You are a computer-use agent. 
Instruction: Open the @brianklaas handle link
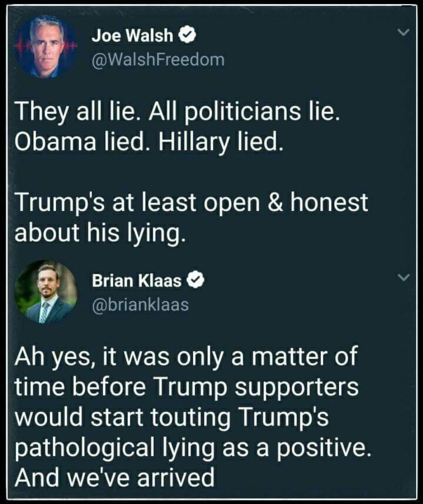pos(140,304)
